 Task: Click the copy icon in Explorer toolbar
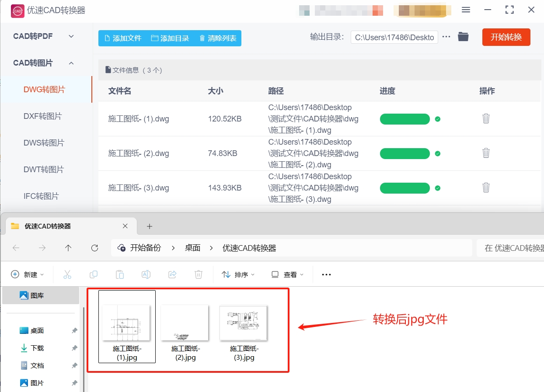coord(94,274)
